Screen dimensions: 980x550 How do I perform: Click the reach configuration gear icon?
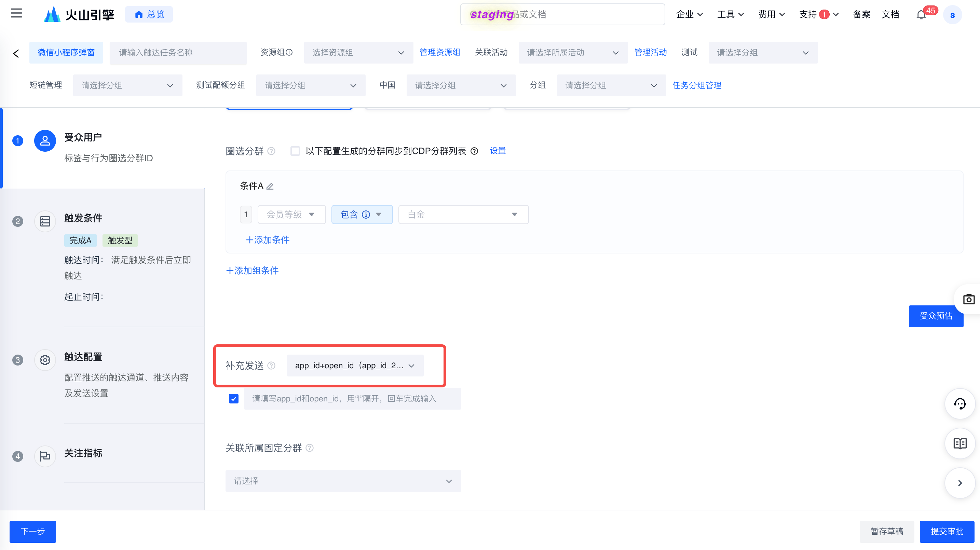pyautogui.click(x=45, y=360)
